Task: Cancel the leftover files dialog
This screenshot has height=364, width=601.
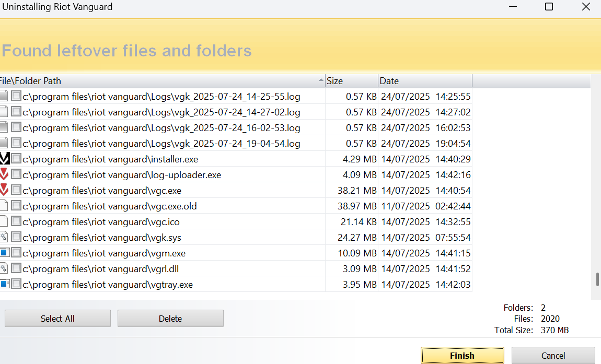Action: pos(553,356)
